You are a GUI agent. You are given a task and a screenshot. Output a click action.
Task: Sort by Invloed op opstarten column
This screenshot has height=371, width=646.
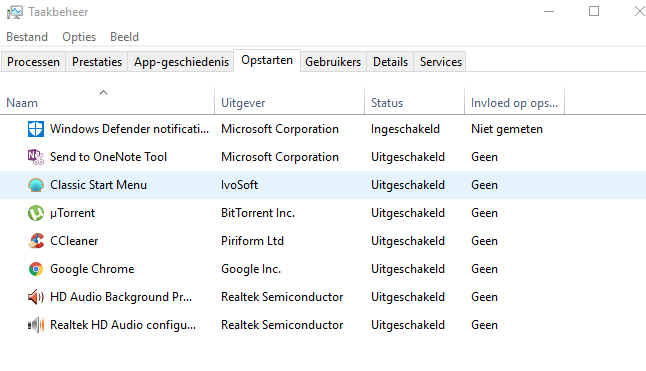tap(514, 103)
